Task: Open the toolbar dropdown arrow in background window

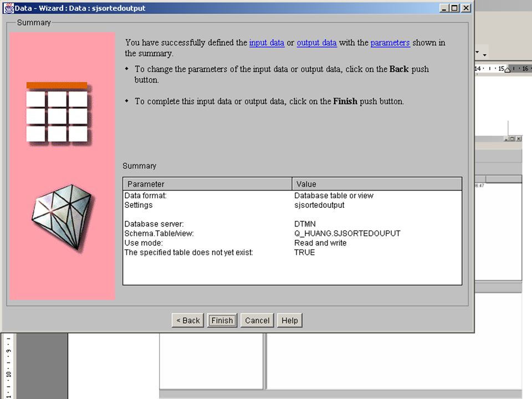Action: pos(485,55)
